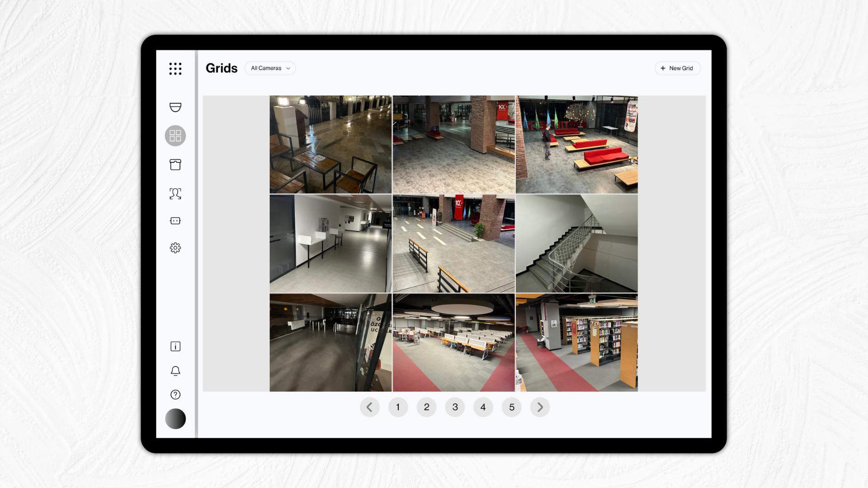Expand the All Cameras dropdown
The height and width of the screenshot is (488, 868).
[x=270, y=68]
